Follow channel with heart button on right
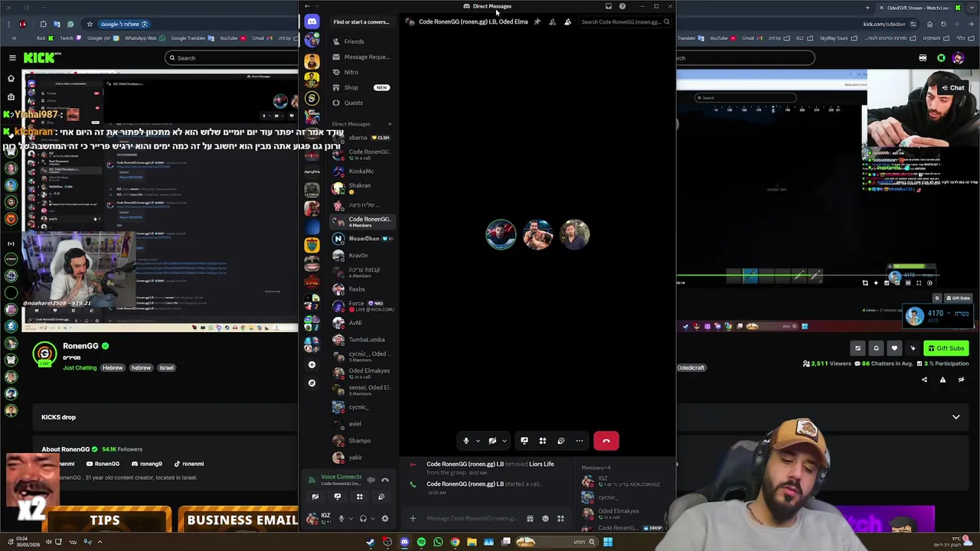Screen dimensions: 980x551 click(894, 348)
